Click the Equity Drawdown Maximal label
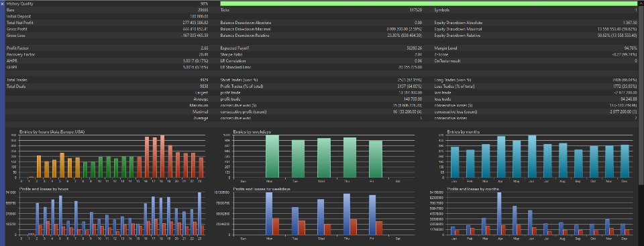644x246 pixels. click(x=458, y=29)
